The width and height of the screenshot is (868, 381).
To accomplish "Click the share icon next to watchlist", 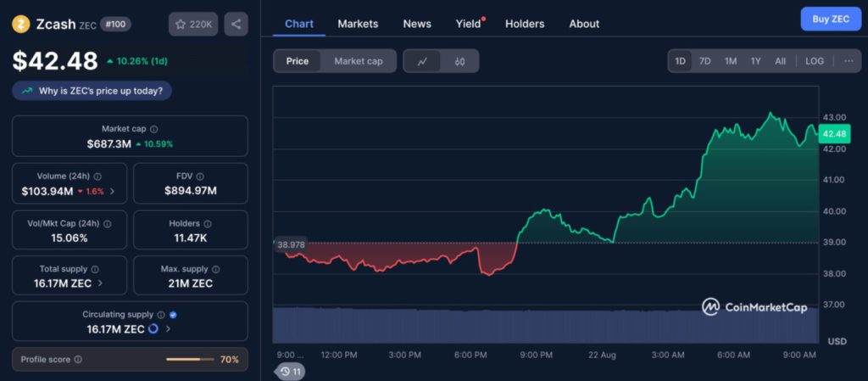I will (x=236, y=24).
